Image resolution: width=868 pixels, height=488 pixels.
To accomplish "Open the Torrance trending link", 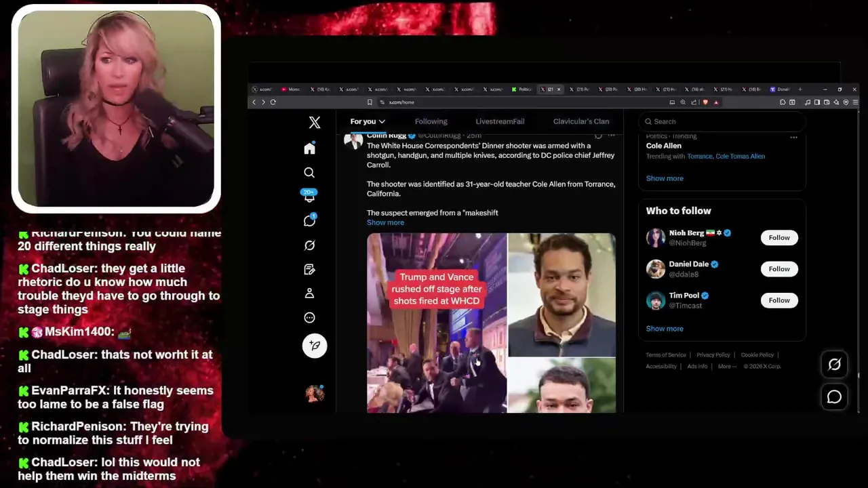I will [700, 157].
